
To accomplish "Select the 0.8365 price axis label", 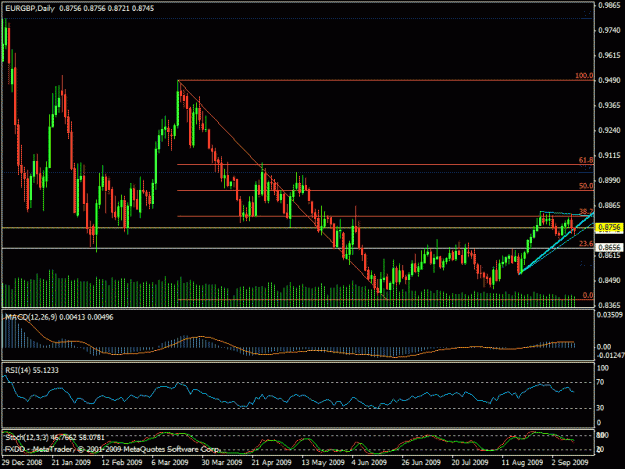I will [x=609, y=305].
